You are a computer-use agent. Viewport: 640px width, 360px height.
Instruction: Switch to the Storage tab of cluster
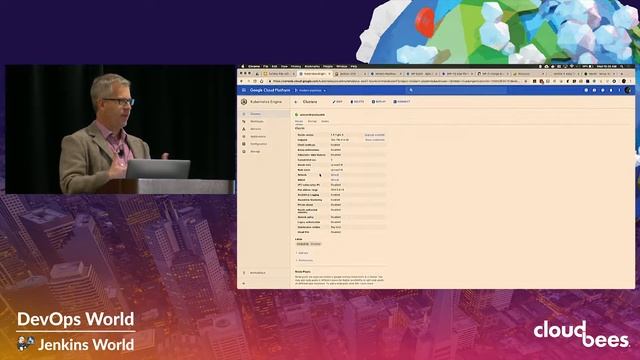tap(312, 121)
